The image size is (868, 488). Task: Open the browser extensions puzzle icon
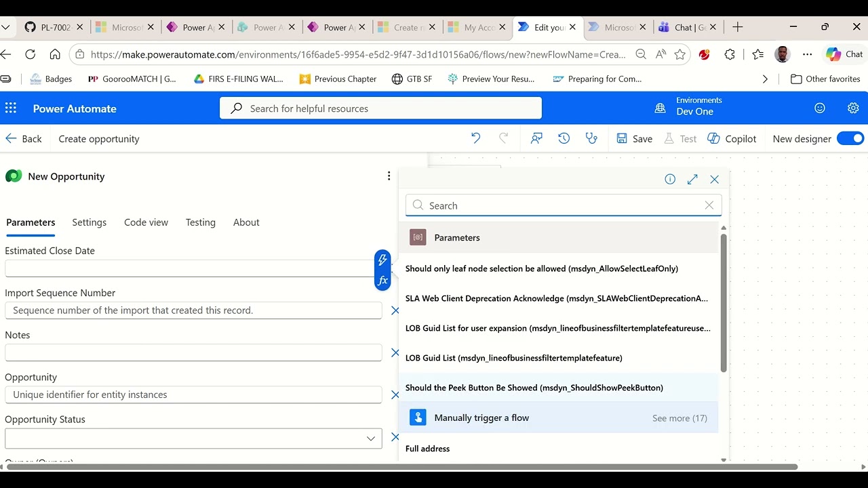(730, 54)
